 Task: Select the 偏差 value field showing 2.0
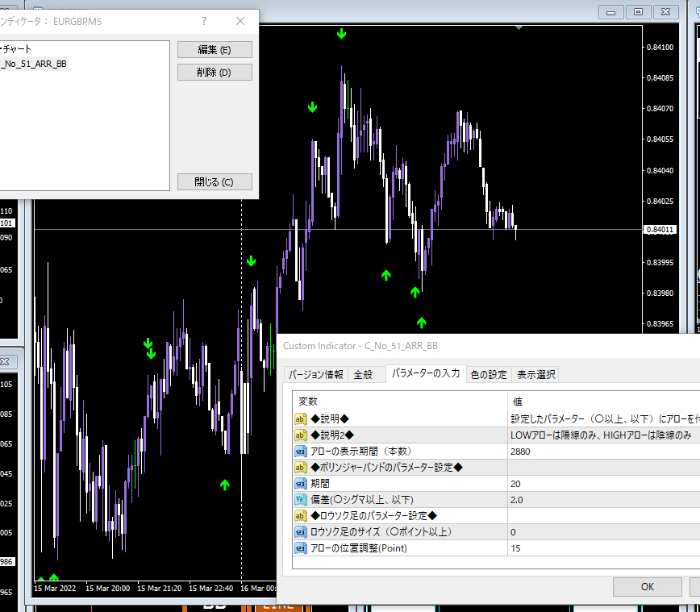(603, 499)
